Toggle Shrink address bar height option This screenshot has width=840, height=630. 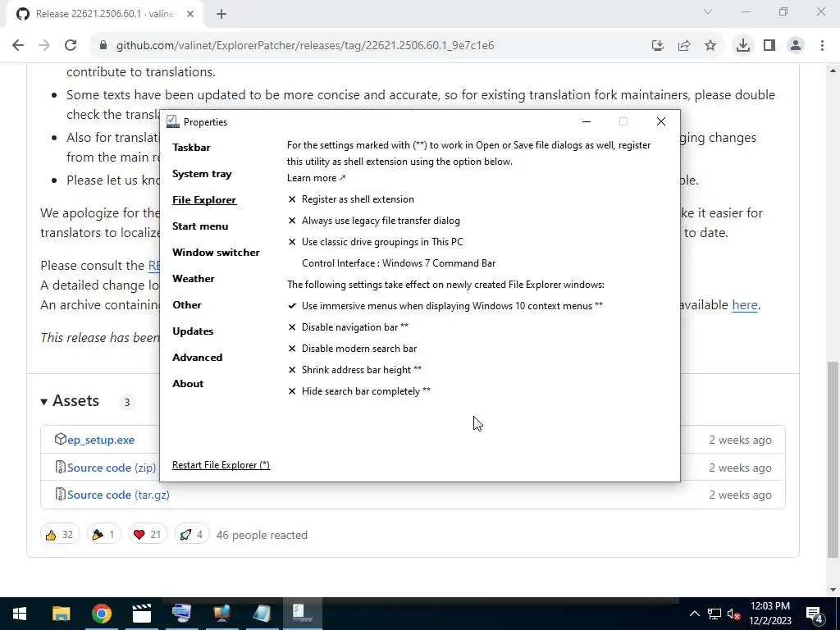(354, 370)
